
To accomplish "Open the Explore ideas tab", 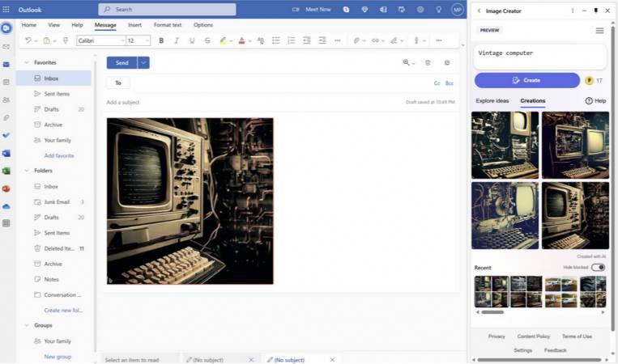I will click(x=492, y=101).
